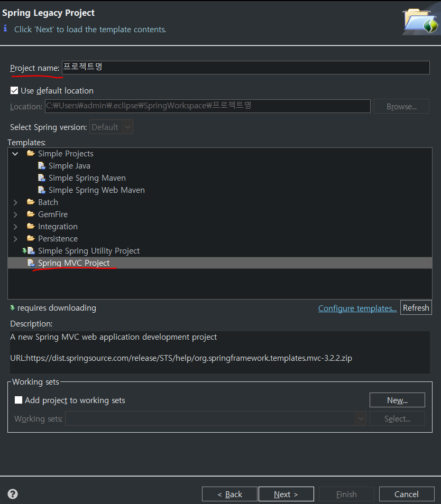Uncheck Use default location checkbox

point(14,91)
